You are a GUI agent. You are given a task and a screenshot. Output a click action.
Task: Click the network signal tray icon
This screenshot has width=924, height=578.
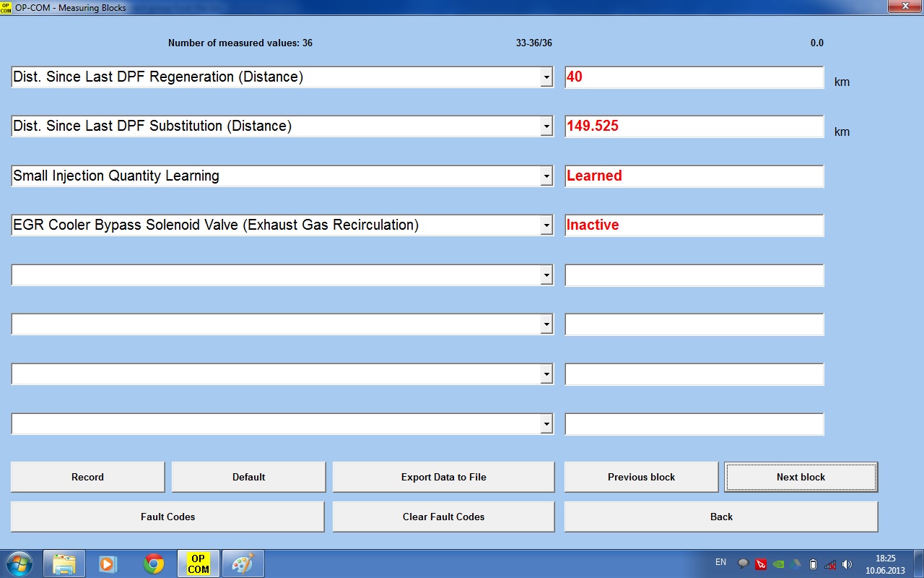(830, 564)
